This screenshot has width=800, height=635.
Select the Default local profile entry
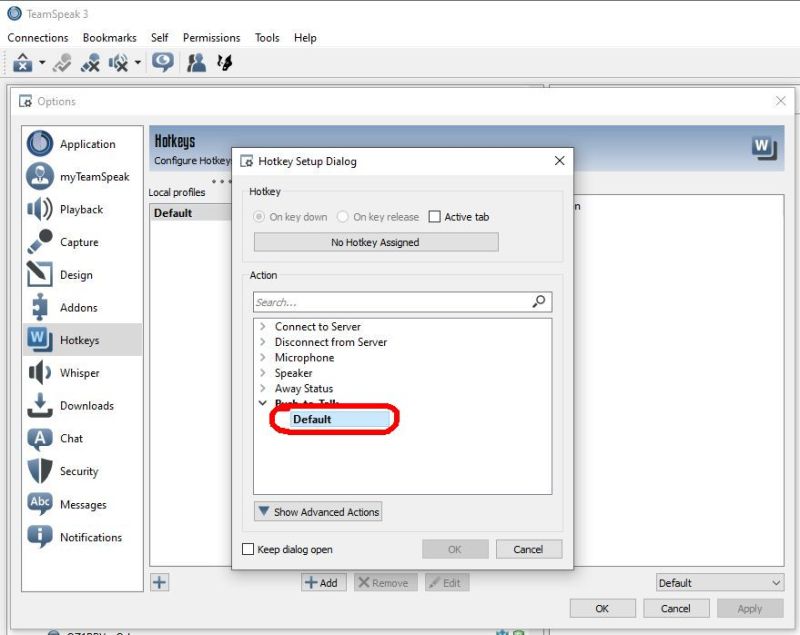click(x=191, y=213)
